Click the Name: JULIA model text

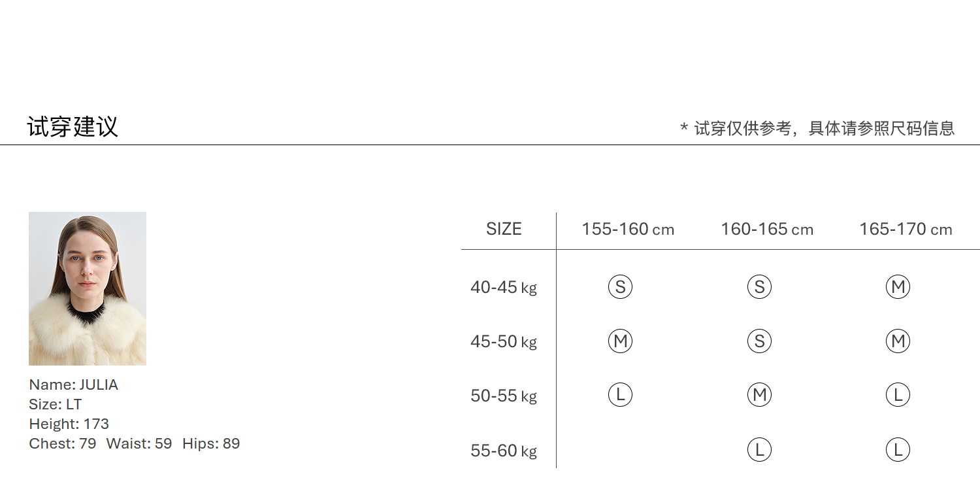tap(74, 384)
